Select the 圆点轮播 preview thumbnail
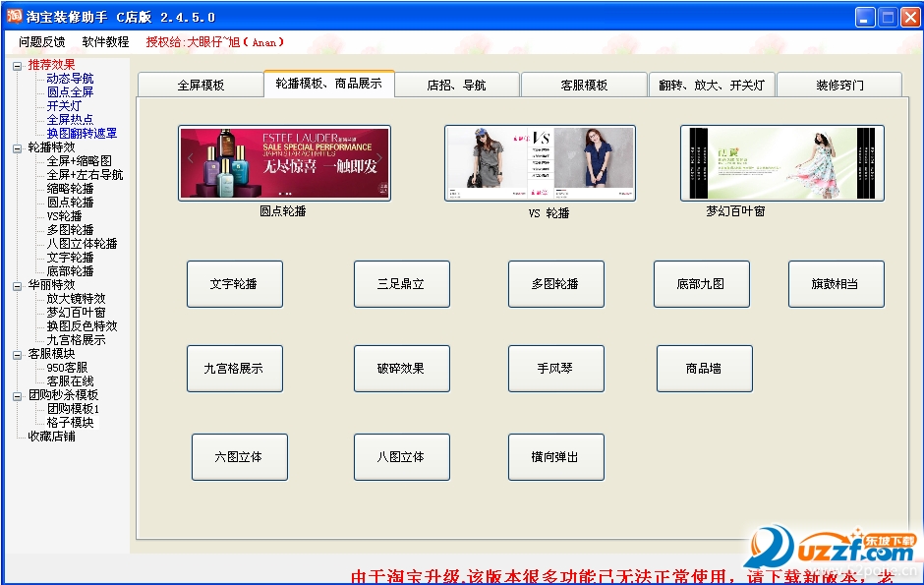The image size is (924, 585). (284, 163)
